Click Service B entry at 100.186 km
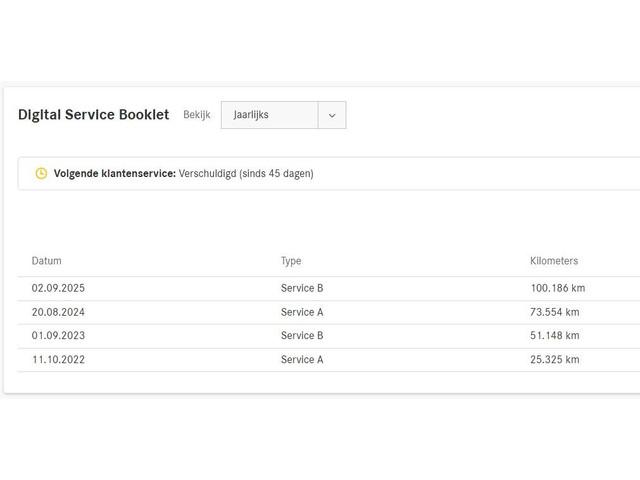640x480 pixels. tap(302, 288)
